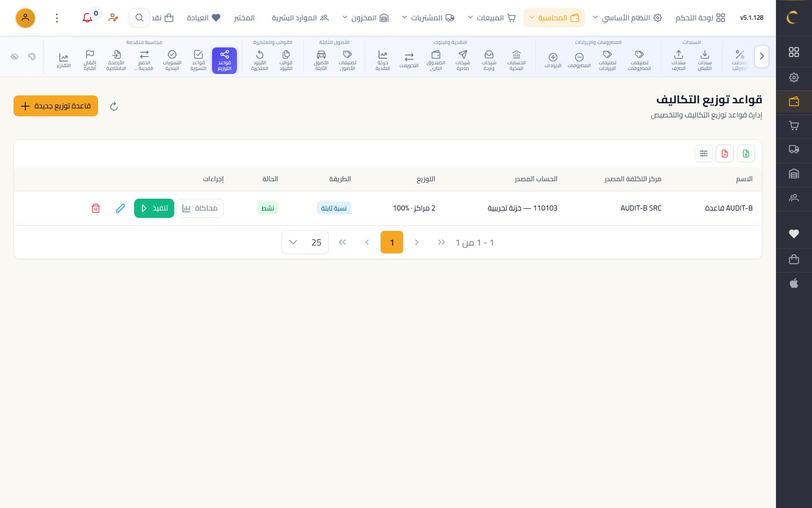Open التسويات البنكية bank reconciliations
The height and width of the screenshot is (508, 812).
pos(172,60)
